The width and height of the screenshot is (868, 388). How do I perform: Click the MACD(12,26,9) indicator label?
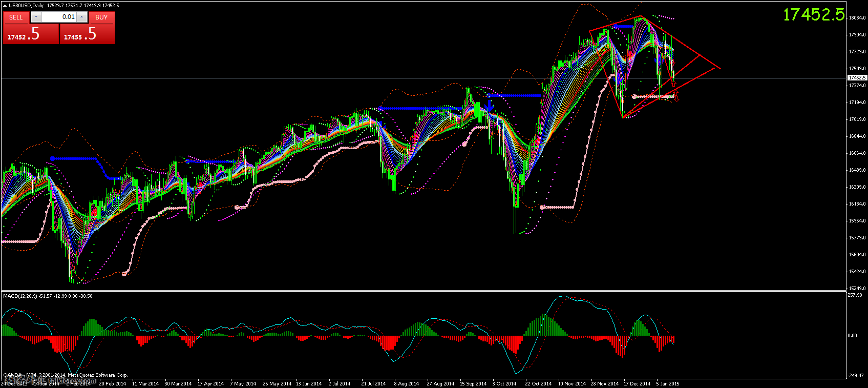tap(20, 296)
